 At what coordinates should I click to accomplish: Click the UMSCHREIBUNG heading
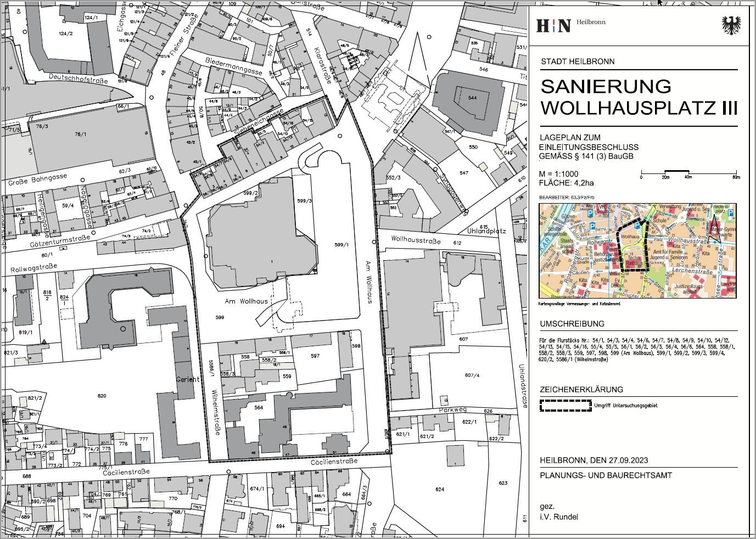(x=572, y=324)
